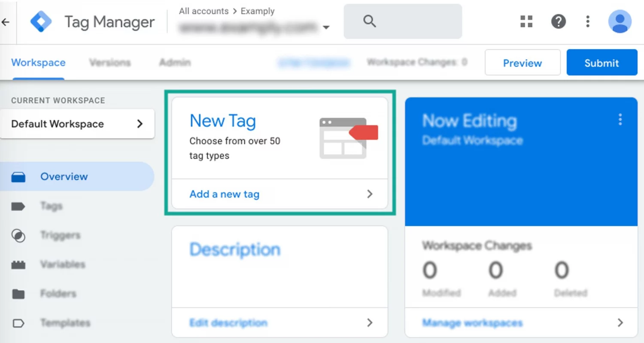Click the help question mark icon
This screenshot has width=644, height=343.
[558, 21]
